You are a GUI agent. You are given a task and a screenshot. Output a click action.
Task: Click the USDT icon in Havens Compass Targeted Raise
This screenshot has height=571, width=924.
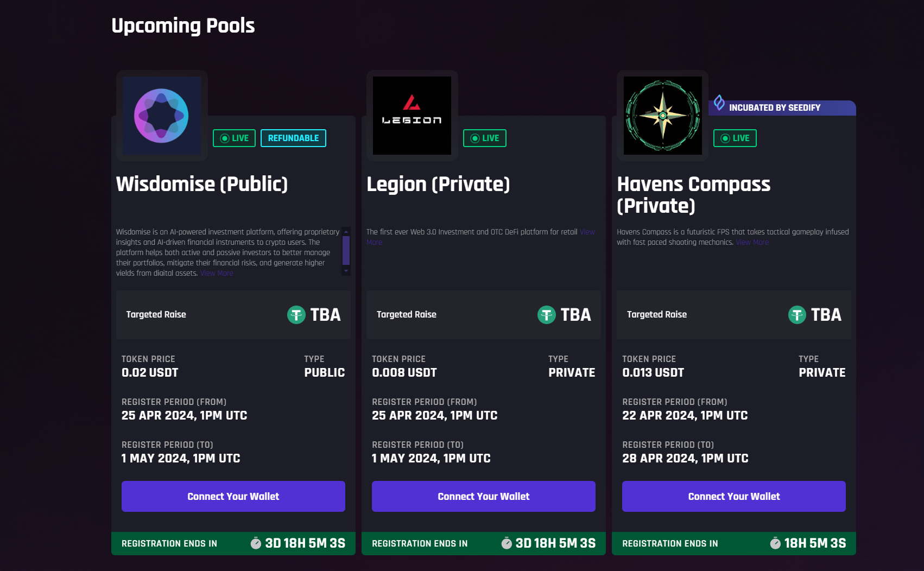(x=797, y=315)
